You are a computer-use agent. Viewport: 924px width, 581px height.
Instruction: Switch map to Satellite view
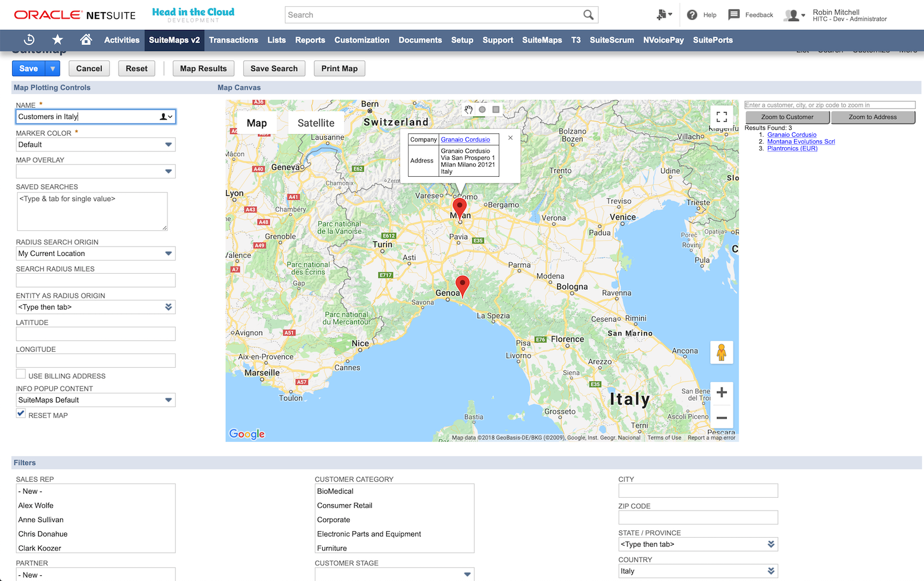[x=316, y=123]
